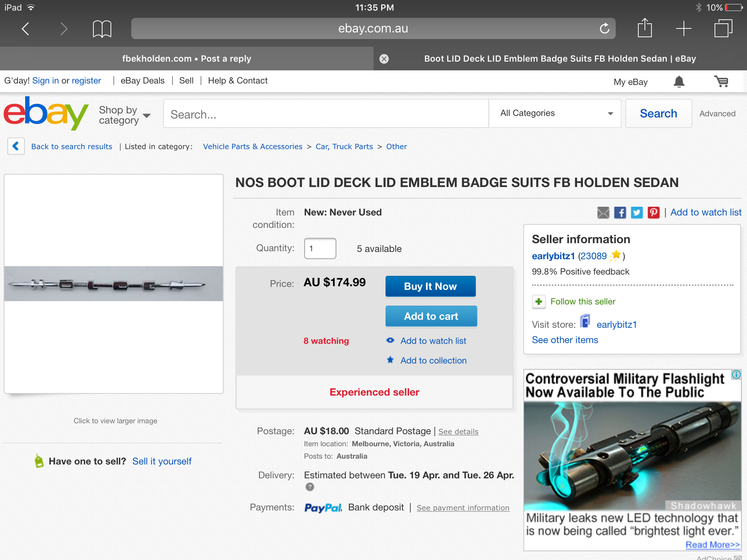747x560 pixels.
Task: Share listing on Twitter icon
Action: coord(636,213)
